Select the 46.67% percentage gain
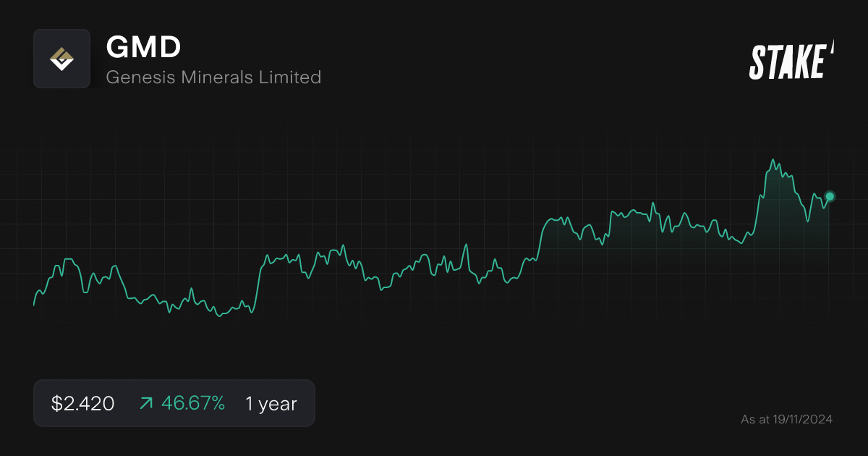 [x=192, y=403]
